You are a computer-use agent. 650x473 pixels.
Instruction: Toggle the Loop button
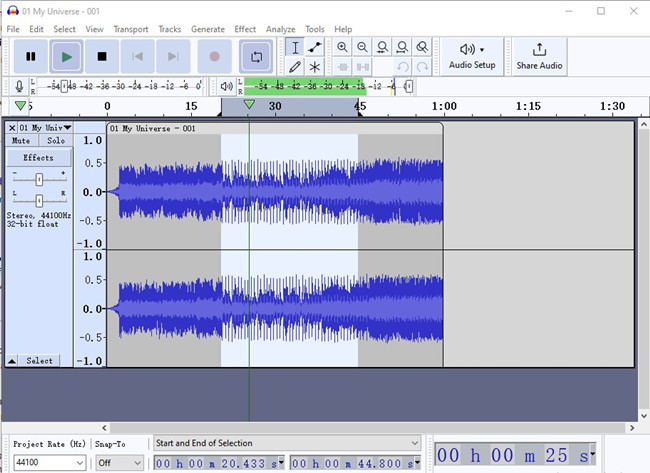(256, 56)
